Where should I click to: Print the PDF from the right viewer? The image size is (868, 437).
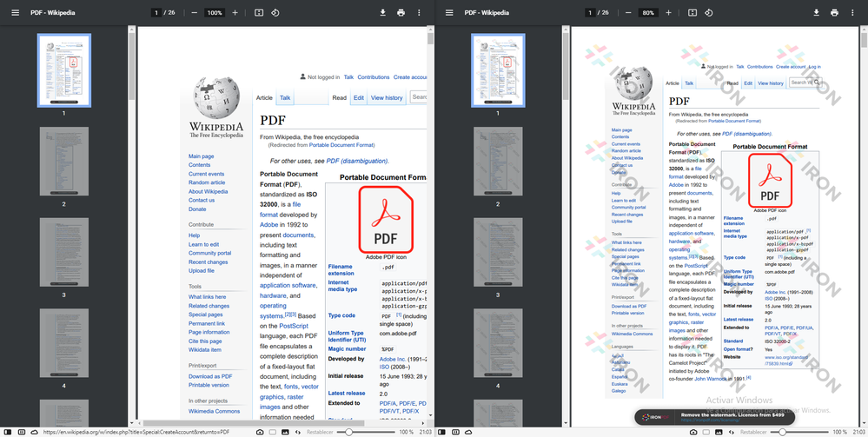coord(834,13)
